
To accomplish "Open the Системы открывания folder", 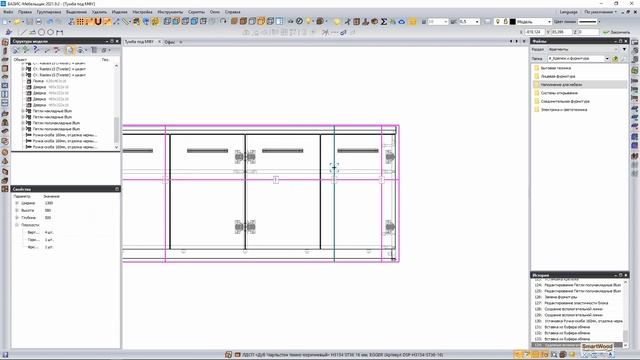I will pos(559,93).
